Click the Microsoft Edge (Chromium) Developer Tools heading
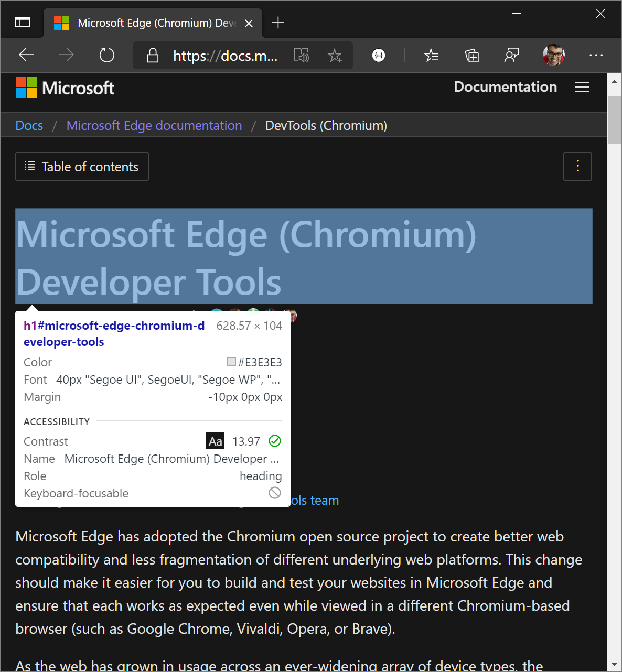 click(x=304, y=256)
